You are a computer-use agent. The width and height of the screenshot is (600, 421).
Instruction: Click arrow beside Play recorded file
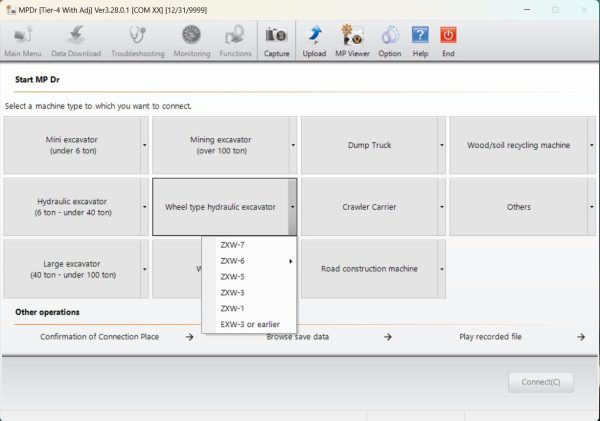[581, 337]
